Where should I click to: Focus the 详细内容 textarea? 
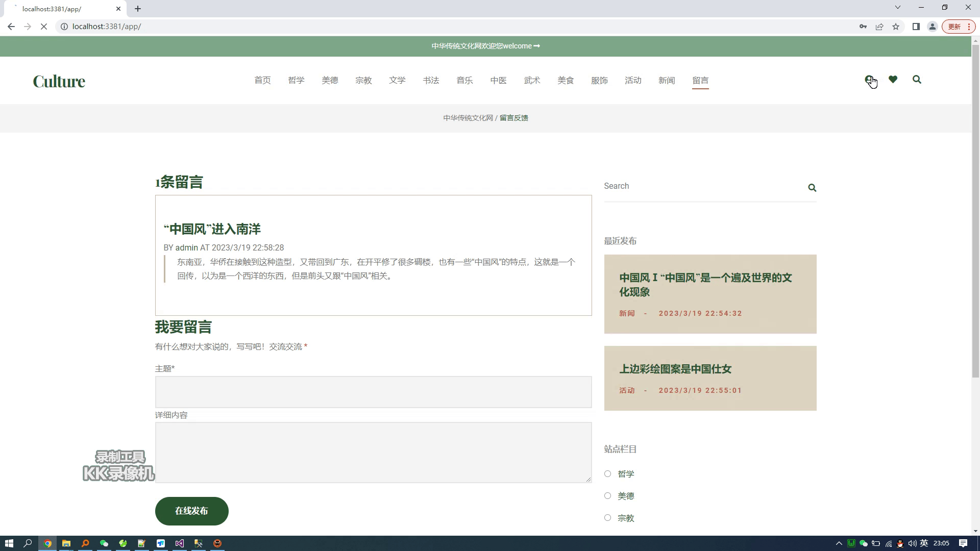373,453
